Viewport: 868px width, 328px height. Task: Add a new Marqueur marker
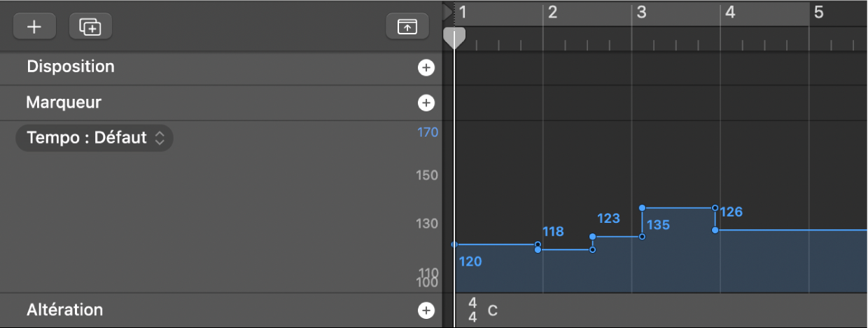coord(426,103)
